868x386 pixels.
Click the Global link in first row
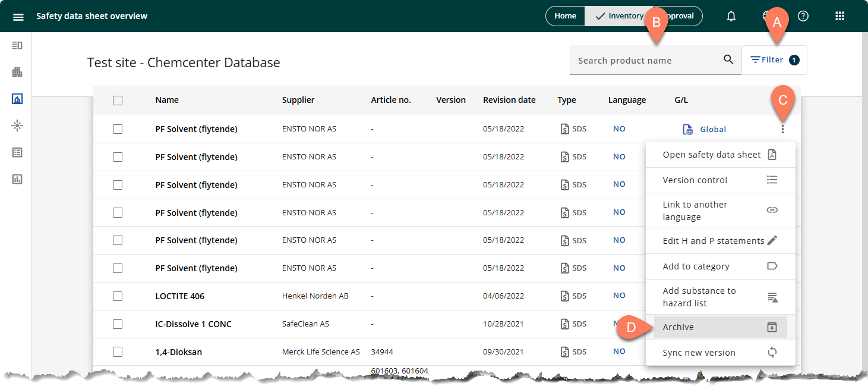click(x=712, y=129)
